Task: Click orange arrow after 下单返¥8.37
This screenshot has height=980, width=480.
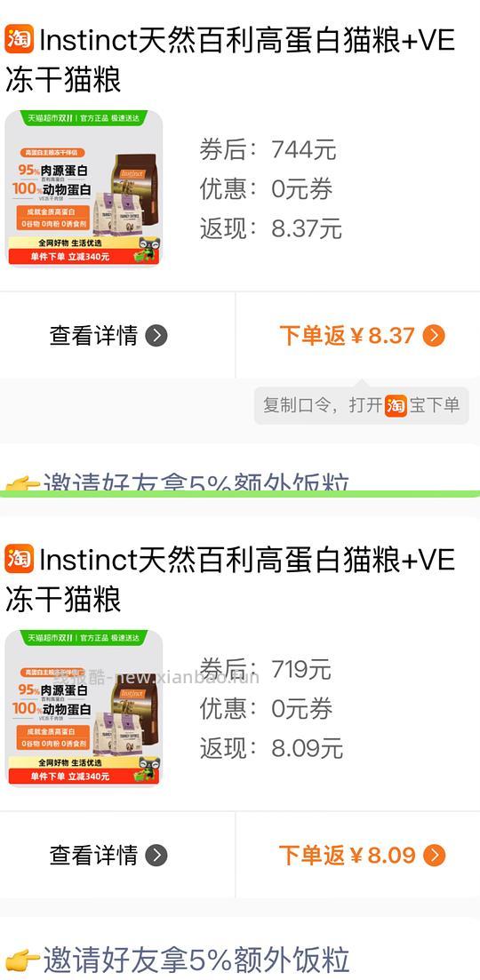Action: coord(434,336)
